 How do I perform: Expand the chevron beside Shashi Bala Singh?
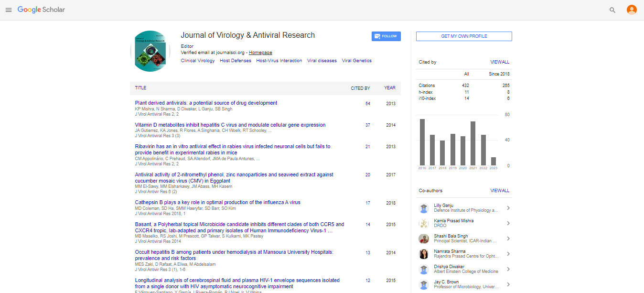(508, 239)
